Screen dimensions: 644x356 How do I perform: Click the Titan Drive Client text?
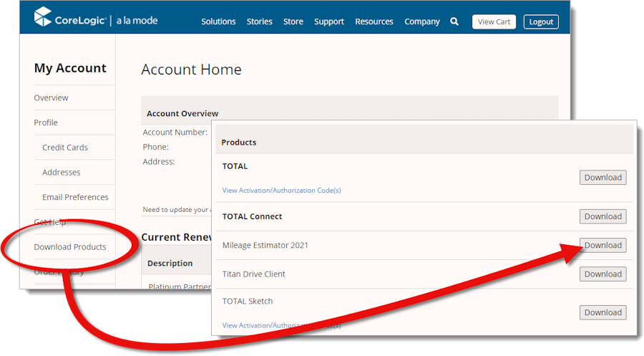pyautogui.click(x=253, y=274)
